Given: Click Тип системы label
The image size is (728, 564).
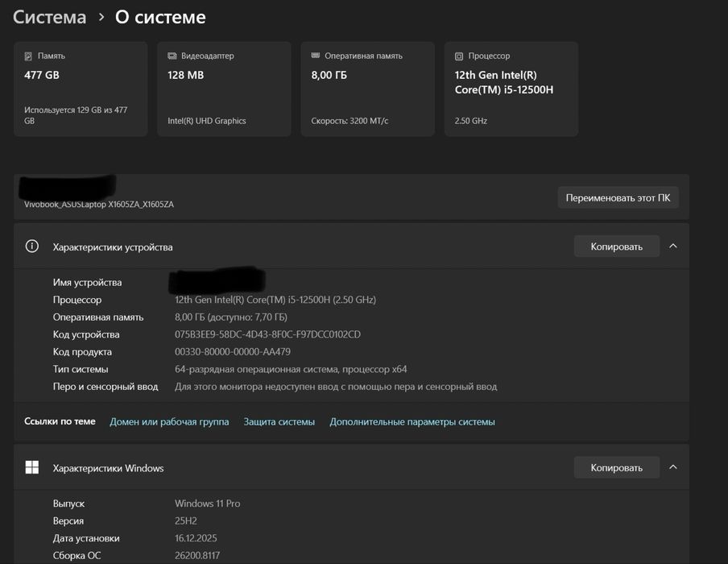Looking at the screenshot, I should (x=81, y=369).
